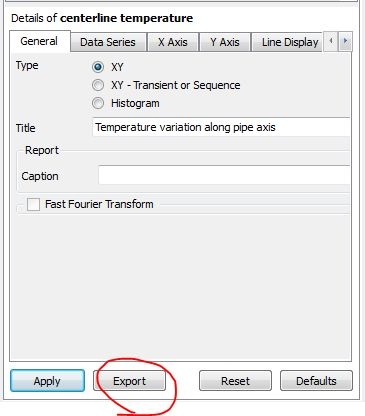Click into the Title text field
The height and width of the screenshot is (416, 365).
pyautogui.click(x=221, y=127)
